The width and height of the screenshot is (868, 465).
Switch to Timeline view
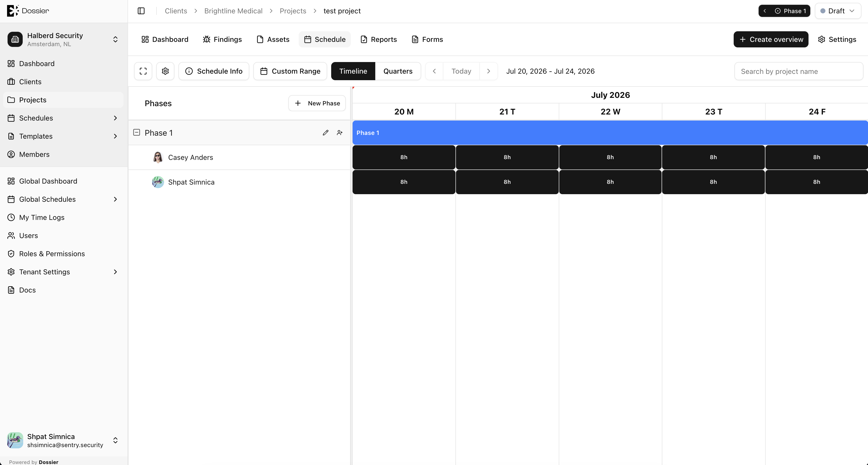(353, 71)
